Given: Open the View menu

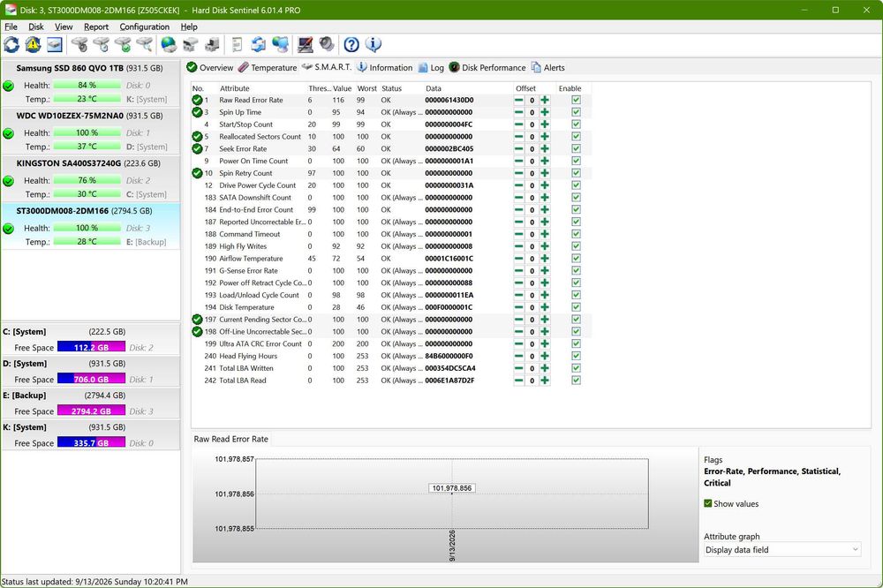Looking at the screenshot, I should pyautogui.click(x=64, y=26).
